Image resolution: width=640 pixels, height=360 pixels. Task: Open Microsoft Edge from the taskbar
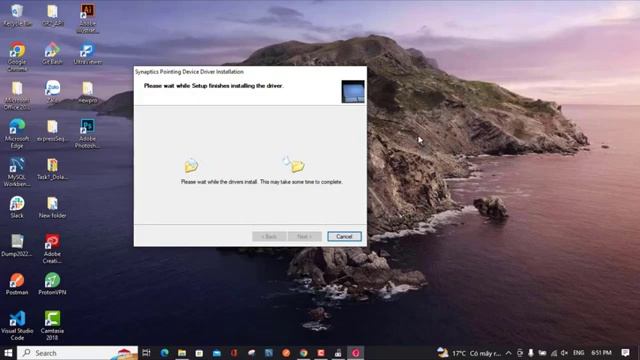(164, 353)
